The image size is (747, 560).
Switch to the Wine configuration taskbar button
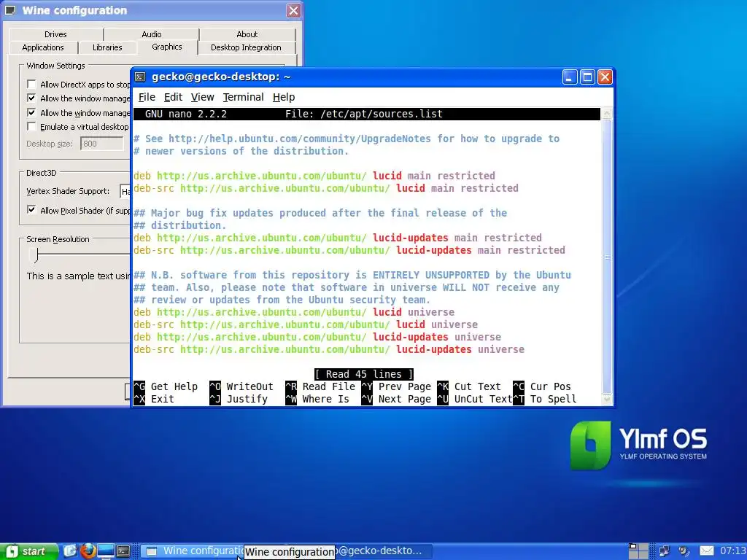tap(193, 551)
